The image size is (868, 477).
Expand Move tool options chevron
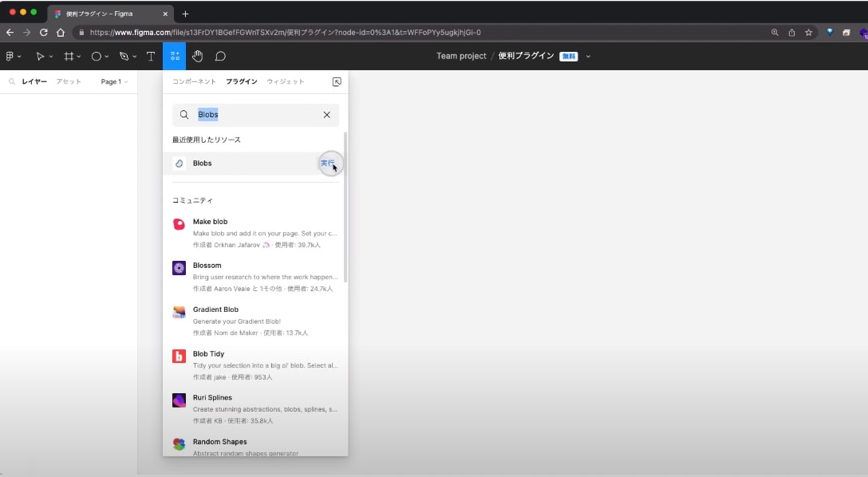[x=51, y=57]
